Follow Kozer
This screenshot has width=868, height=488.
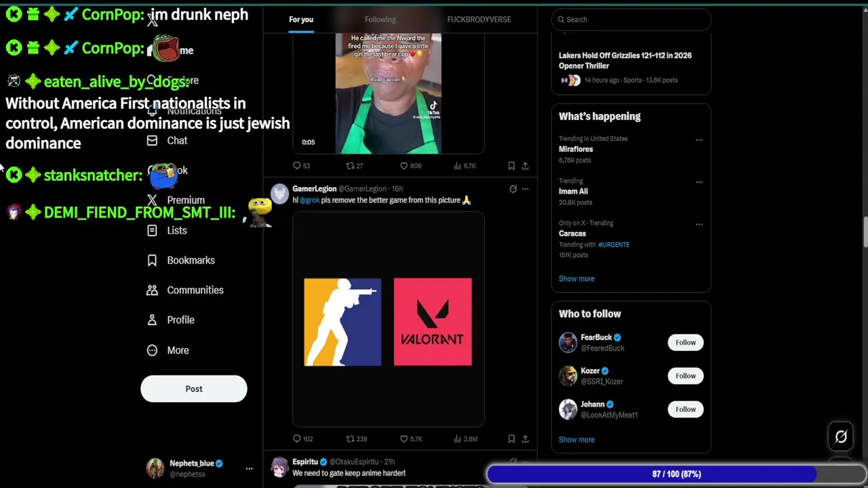coord(686,375)
